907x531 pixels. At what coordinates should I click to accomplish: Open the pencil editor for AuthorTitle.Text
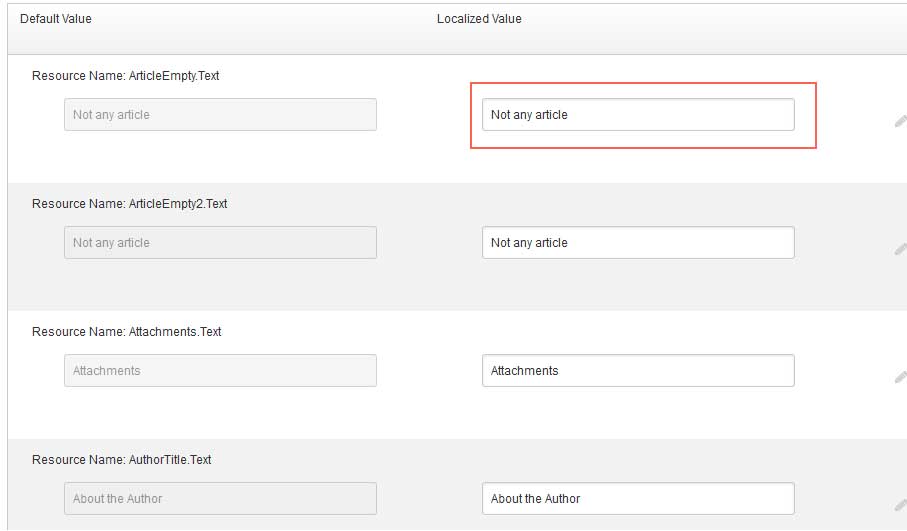901,505
